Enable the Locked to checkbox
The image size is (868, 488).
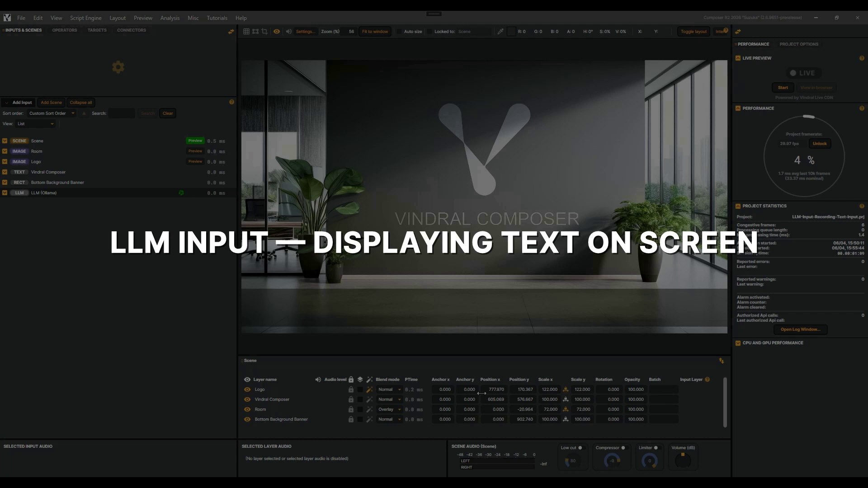pos(429,32)
